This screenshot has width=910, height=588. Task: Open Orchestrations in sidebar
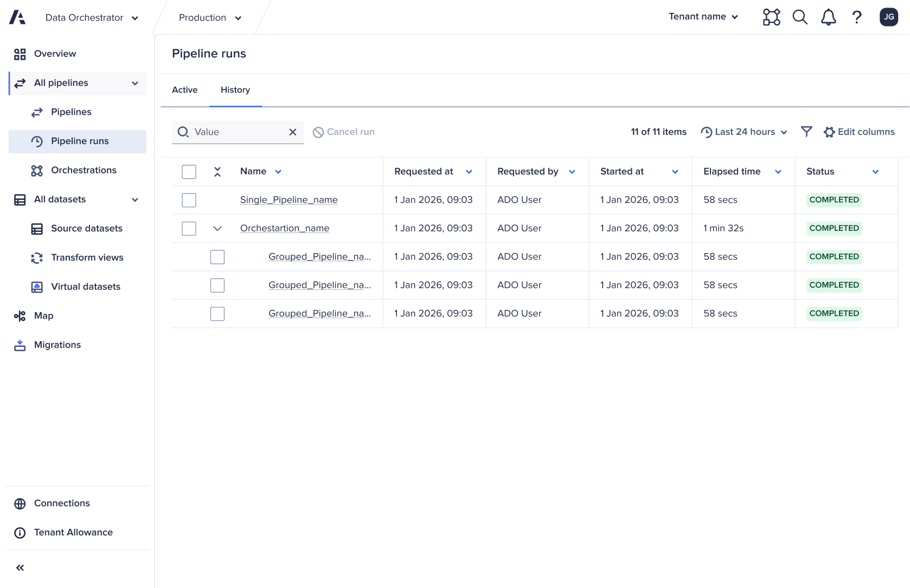point(78,170)
